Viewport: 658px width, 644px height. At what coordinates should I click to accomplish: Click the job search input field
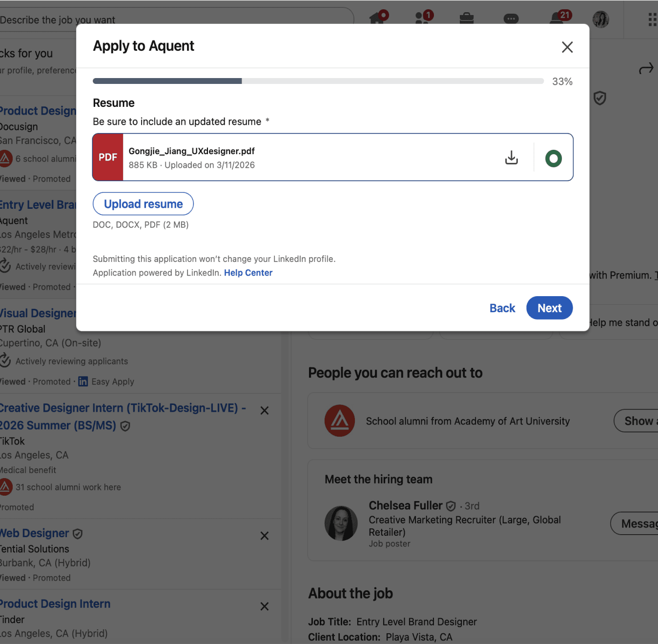point(177,20)
